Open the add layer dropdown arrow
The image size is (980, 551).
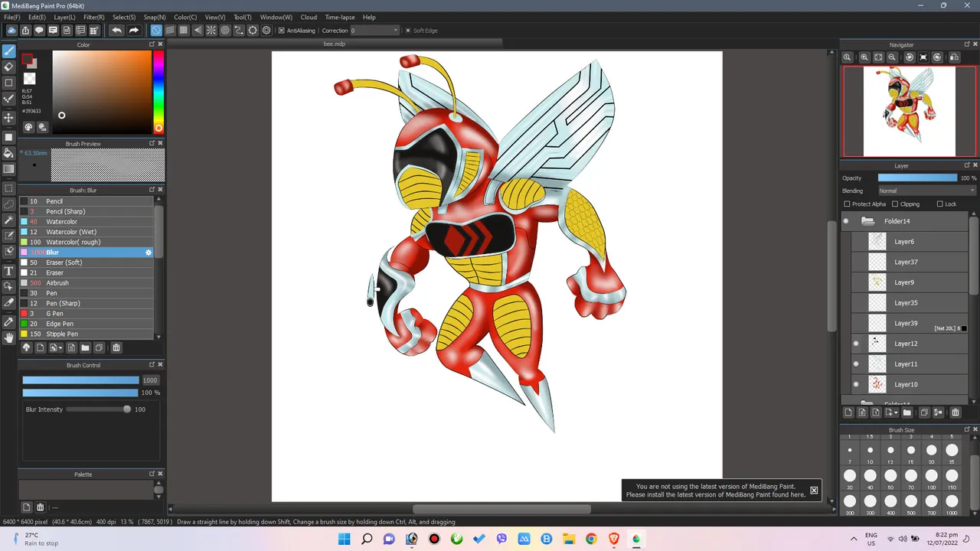897,412
